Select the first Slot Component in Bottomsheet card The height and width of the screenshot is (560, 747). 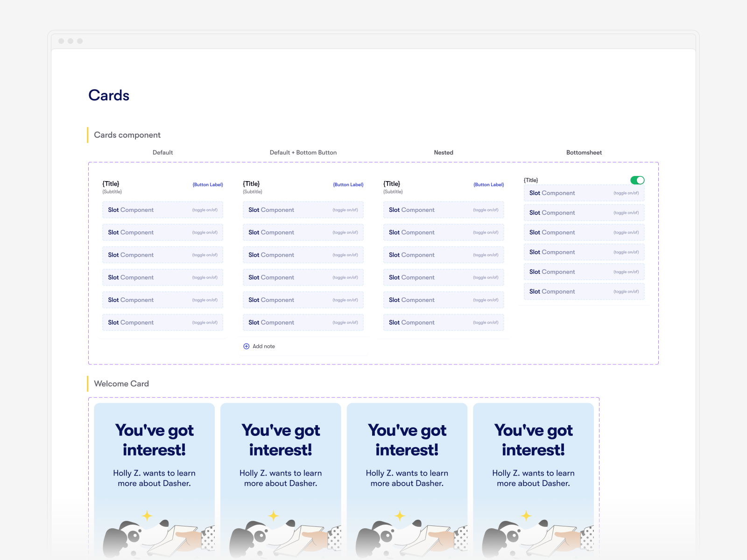[x=584, y=193]
